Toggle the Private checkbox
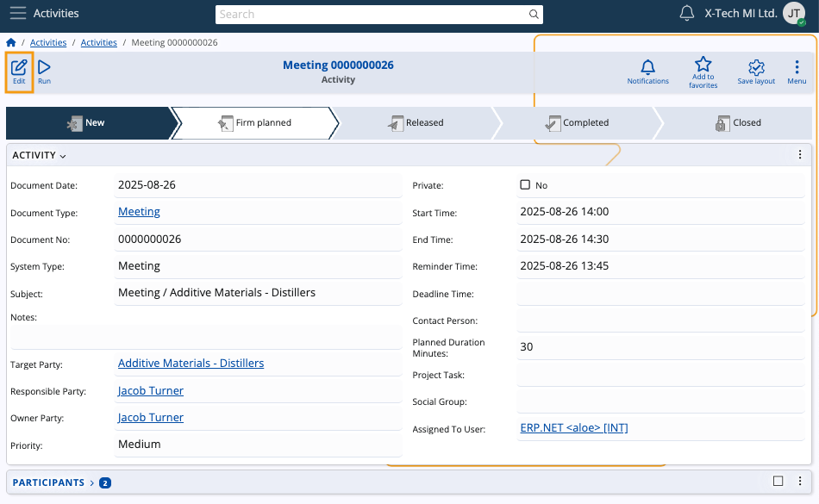The image size is (819, 504). 525,184
